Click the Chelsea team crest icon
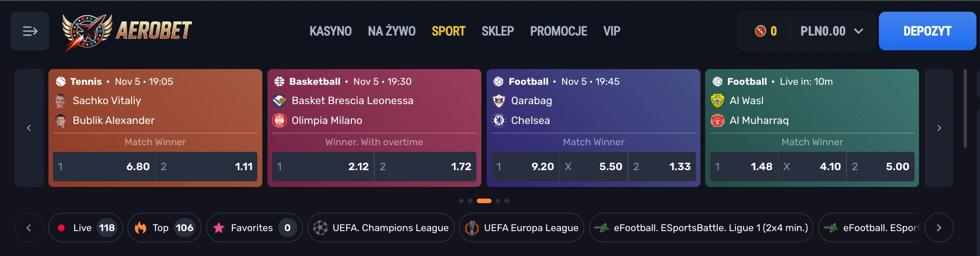 point(499,120)
